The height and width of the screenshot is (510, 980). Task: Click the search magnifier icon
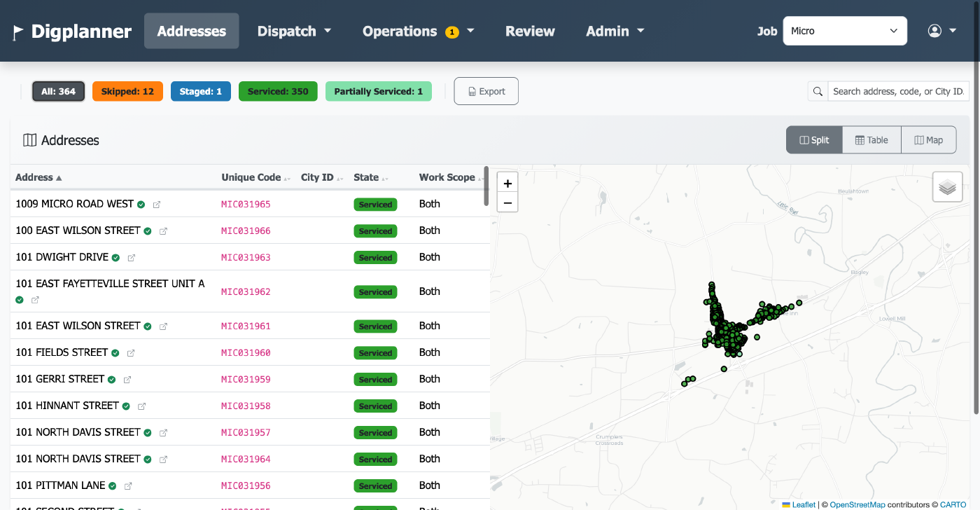tap(818, 91)
